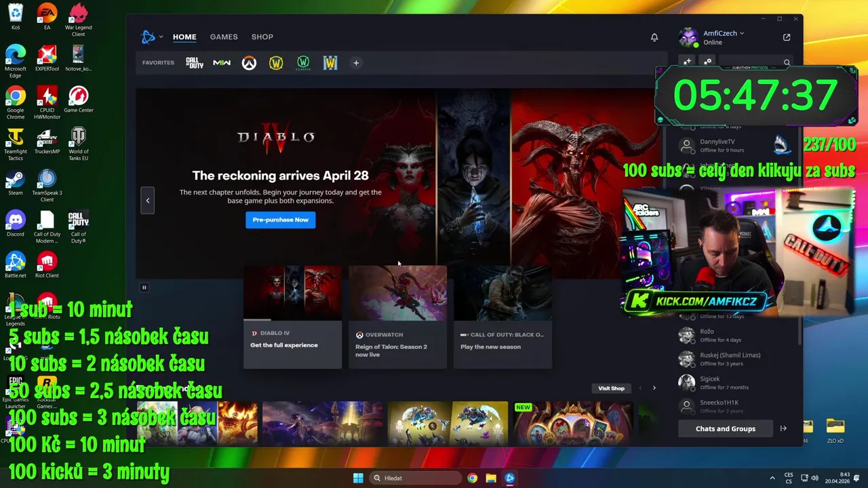Click the Battle.net taskbar icon
868x488 pixels.
pos(510,478)
